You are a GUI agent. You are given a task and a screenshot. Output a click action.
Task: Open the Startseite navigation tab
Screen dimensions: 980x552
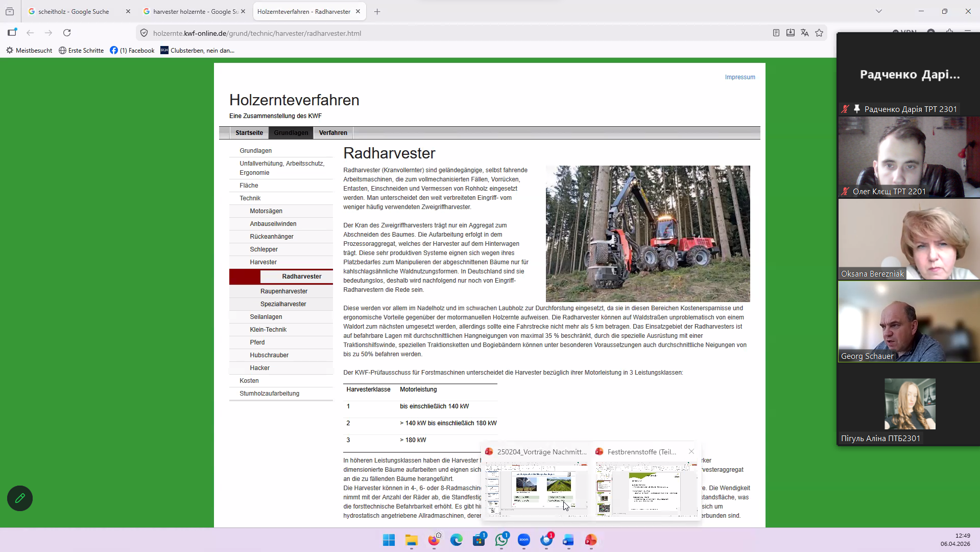tap(249, 132)
